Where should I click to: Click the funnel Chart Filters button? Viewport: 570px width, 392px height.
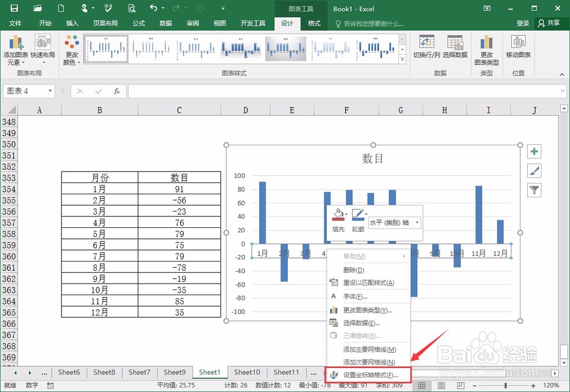(x=534, y=190)
